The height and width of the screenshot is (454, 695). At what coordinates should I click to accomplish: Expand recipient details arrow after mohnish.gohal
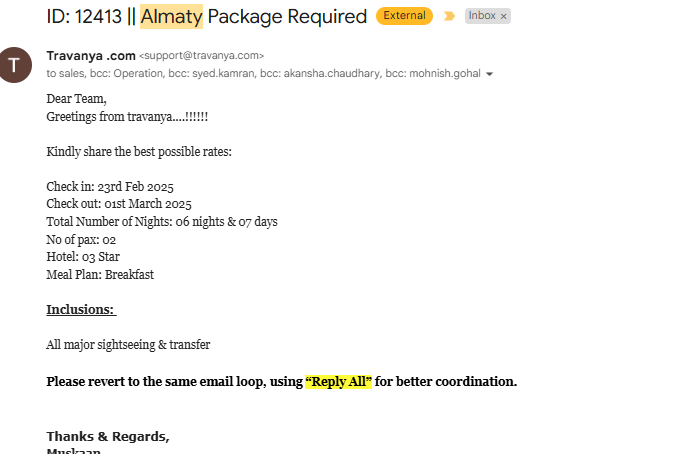[x=489, y=74]
